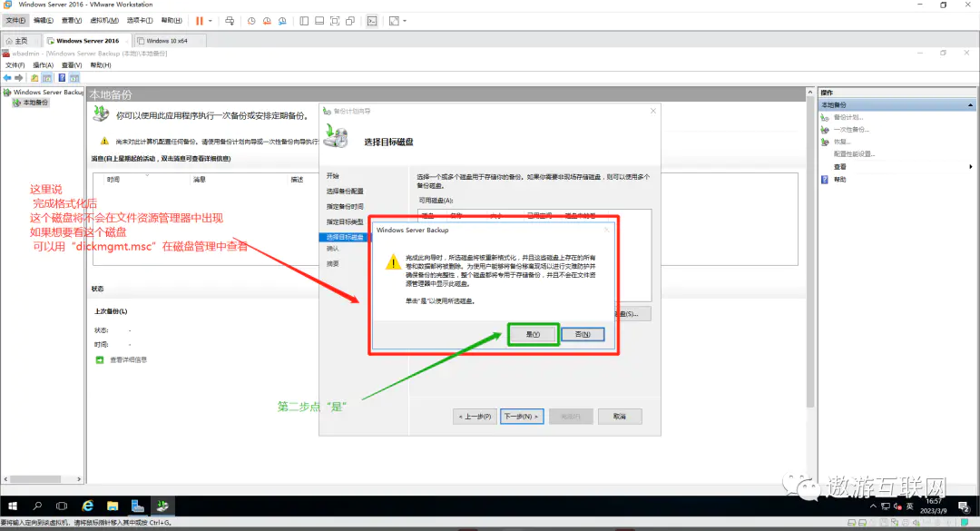Expand 查看 submenu arrow in actions pane
Viewport: 980px width, 531px height.
(x=971, y=166)
